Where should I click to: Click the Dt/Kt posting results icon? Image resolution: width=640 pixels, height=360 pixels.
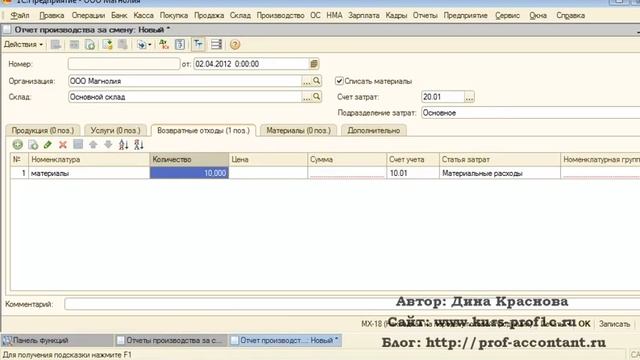pyautogui.click(x=164, y=44)
